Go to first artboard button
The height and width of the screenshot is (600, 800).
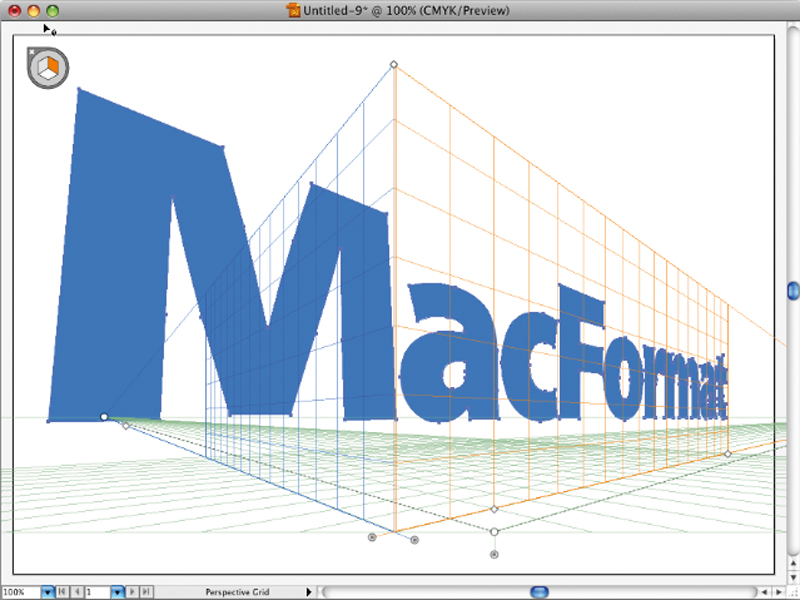pyautogui.click(x=62, y=592)
